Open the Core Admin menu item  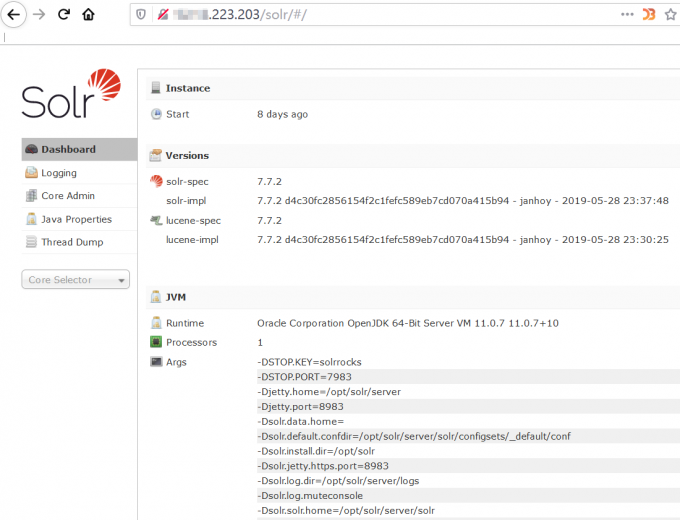tap(79, 196)
